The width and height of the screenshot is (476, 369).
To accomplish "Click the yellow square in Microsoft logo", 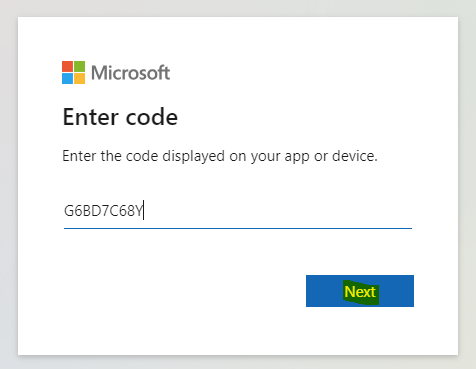I will (x=79, y=78).
